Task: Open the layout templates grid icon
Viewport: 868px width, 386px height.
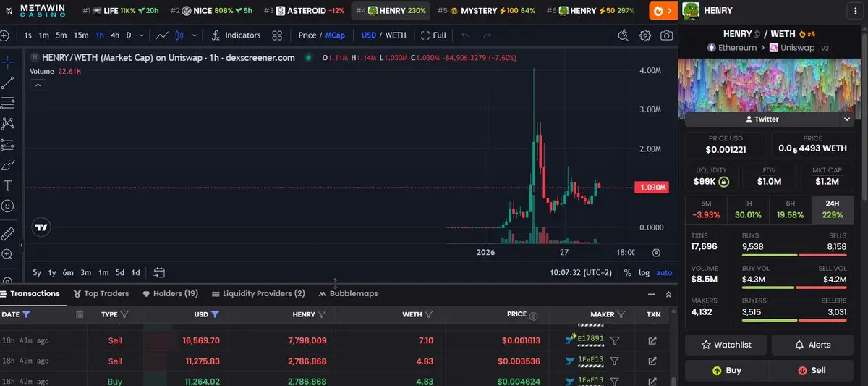Action: coord(277,35)
